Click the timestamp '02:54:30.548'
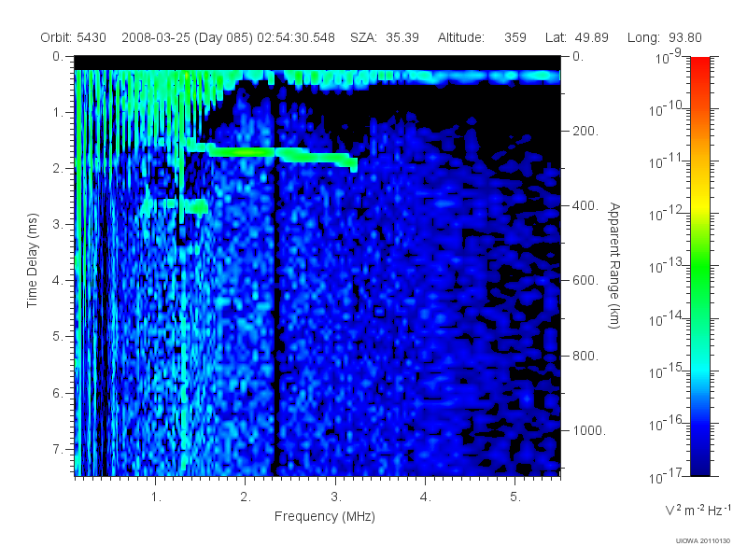Screen dimensions: 747x560 click(x=296, y=37)
